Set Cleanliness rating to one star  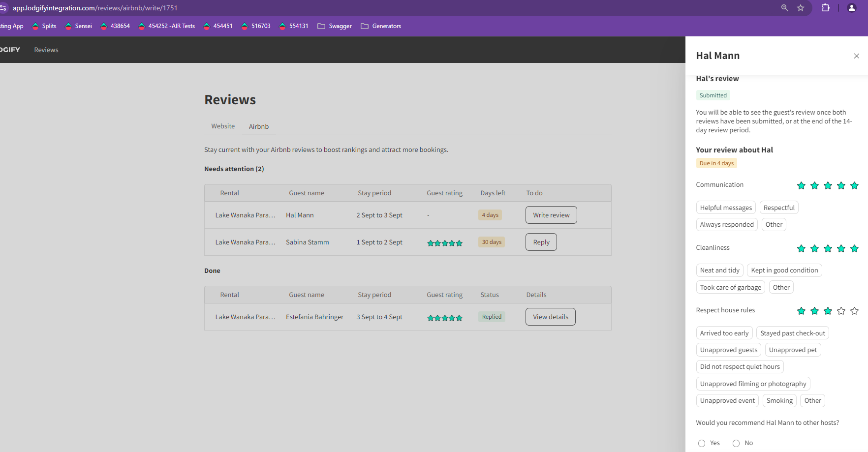click(x=801, y=248)
